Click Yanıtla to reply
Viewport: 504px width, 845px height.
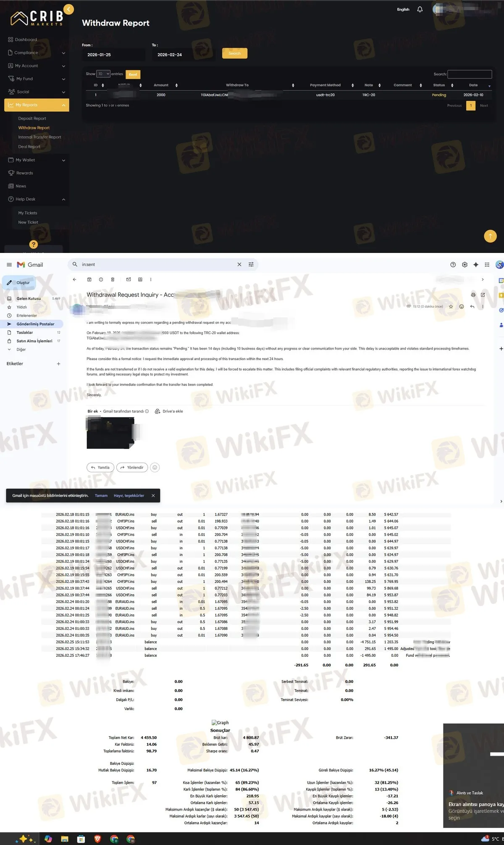pyautogui.click(x=100, y=467)
